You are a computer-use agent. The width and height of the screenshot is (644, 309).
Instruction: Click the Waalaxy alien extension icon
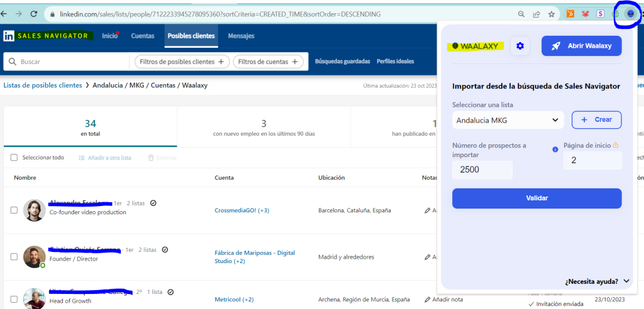click(630, 14)
